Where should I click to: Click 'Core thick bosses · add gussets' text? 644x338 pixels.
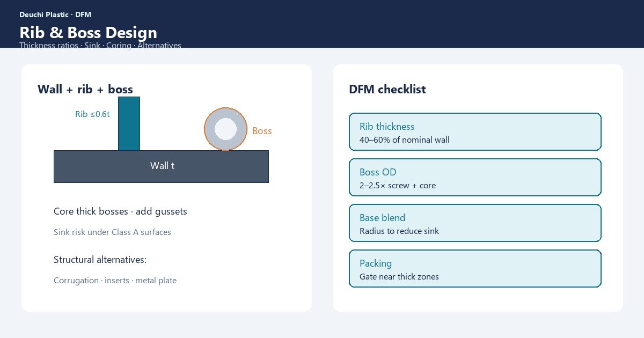pos(120,211)
